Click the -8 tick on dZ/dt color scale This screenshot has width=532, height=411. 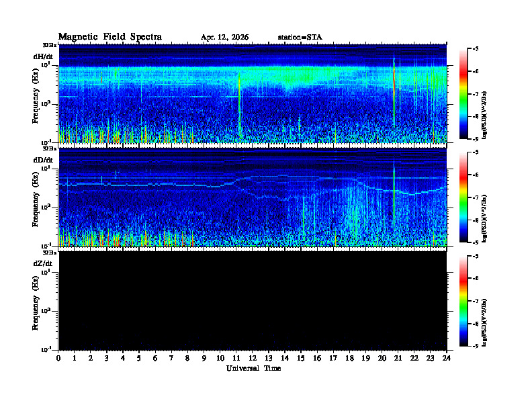[x=475, y=324]
